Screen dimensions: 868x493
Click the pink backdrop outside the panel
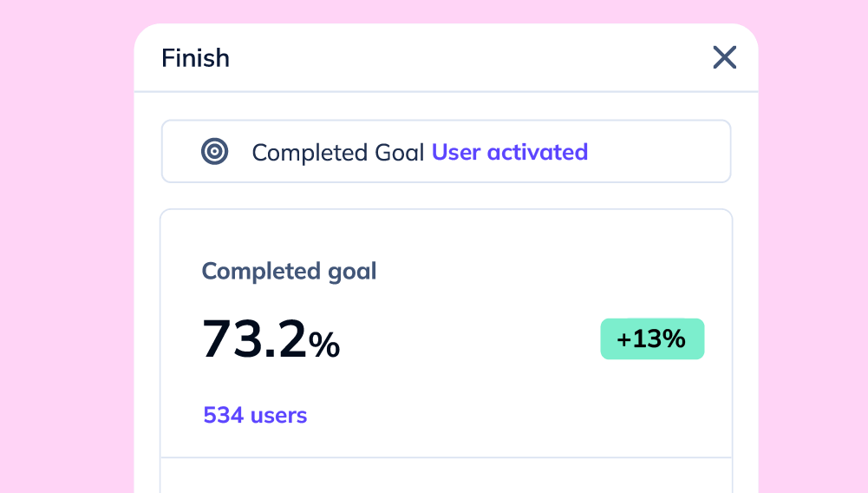pos(67,249)
